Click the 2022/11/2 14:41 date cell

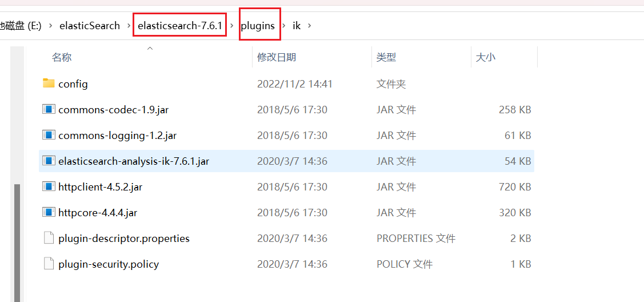[294, 84]
